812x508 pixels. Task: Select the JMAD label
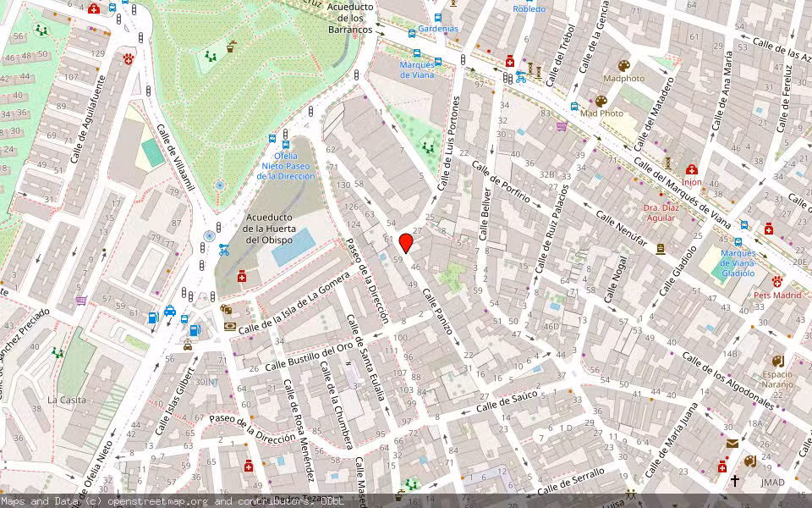click(772, 483)
